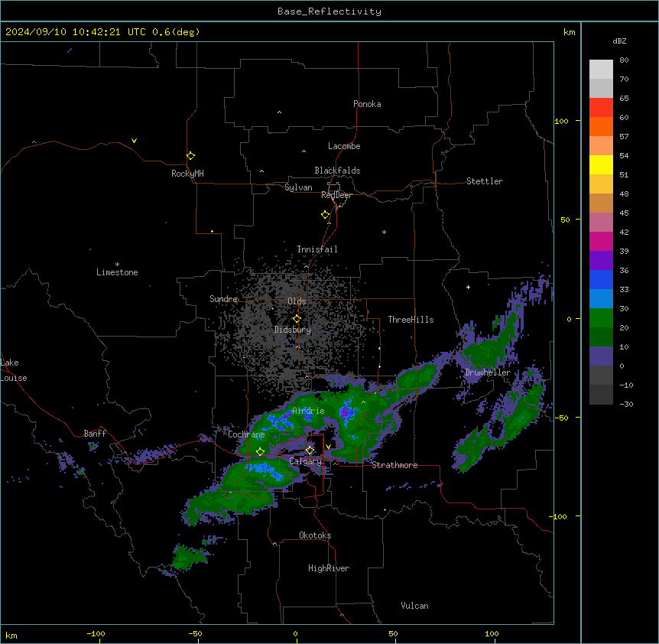The height and width of the screenshot is (644, 659).
Task: Click the 80 value on the dBZ scale
Action: point(624,60)
